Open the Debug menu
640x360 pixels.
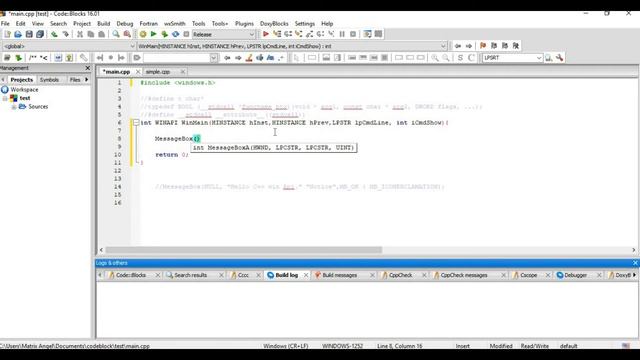(x=125, y=24)
